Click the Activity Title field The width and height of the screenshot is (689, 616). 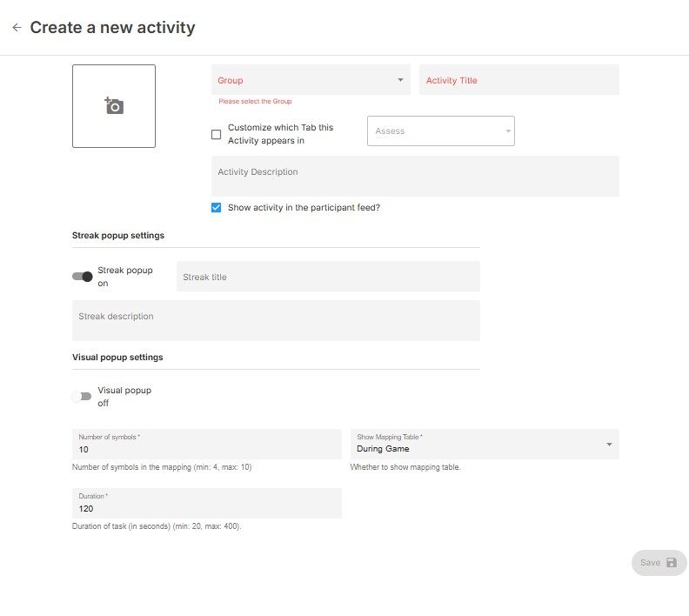[x=518, y=80]
